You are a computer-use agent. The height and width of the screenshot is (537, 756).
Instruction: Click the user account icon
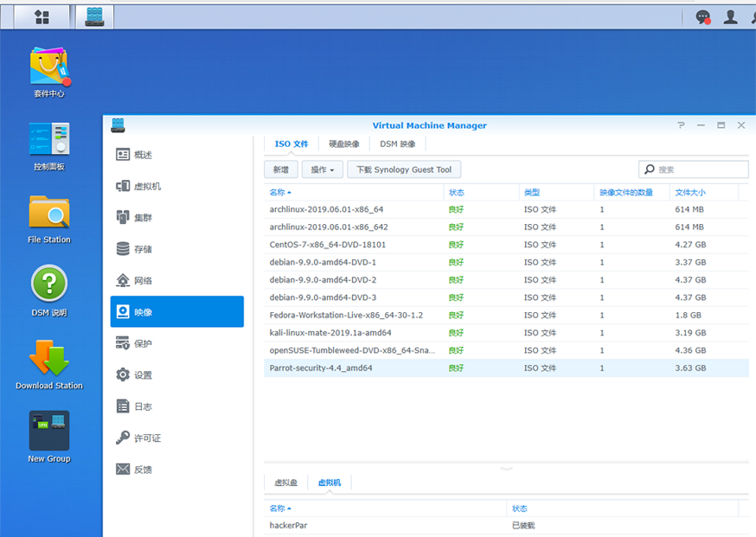(731, 16)
